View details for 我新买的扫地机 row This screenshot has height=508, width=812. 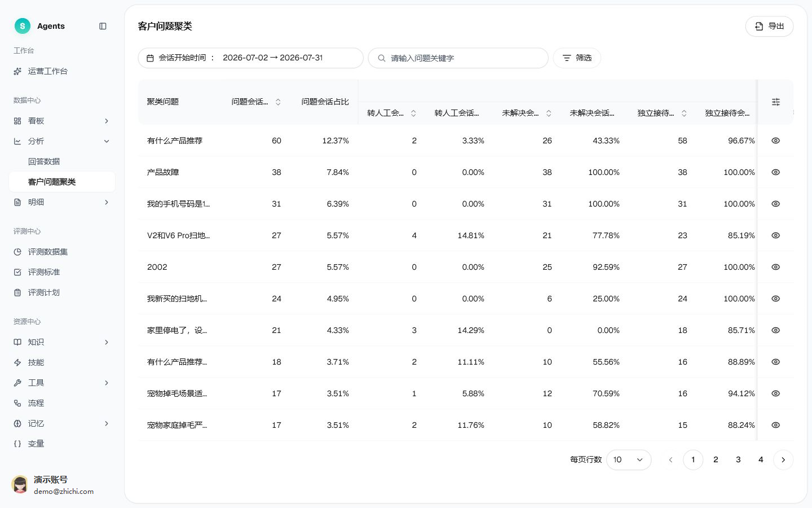776,299
